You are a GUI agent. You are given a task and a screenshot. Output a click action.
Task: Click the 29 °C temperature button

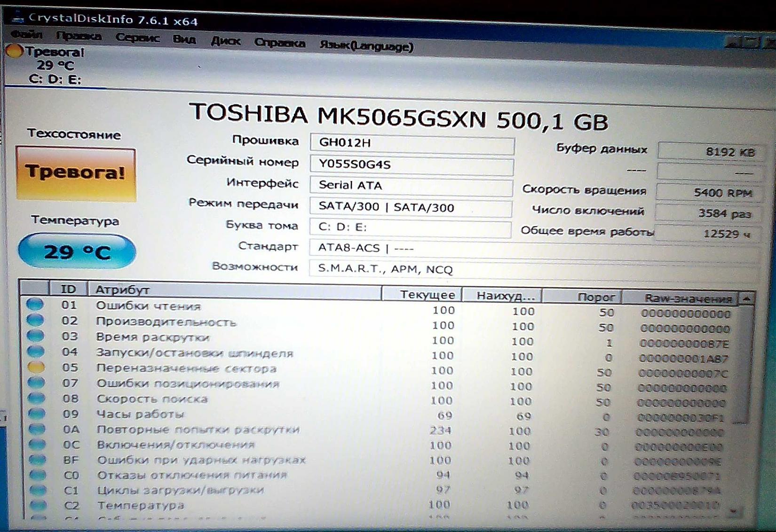point(77,251)
